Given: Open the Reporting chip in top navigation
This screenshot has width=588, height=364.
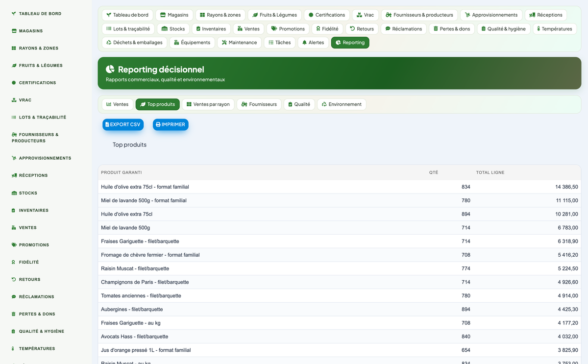Looking at the screenshot, I should pyautogui.click(x=350, y=43).
